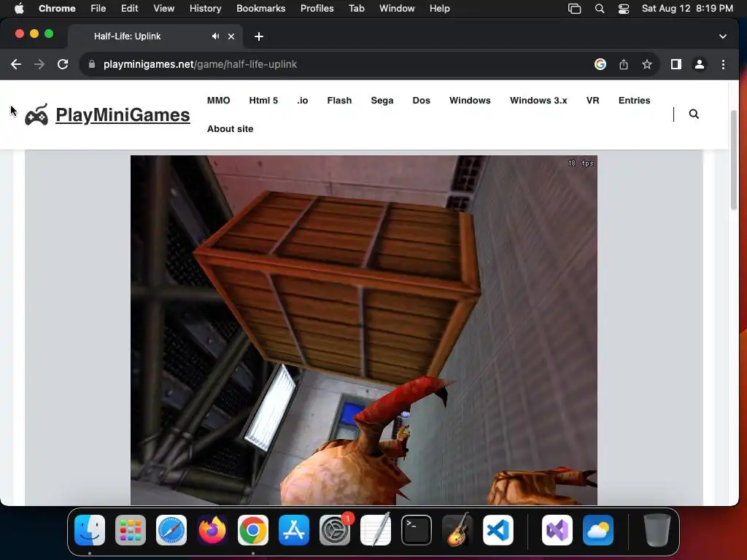Open System Settings from the Dock

coord(335,530)
